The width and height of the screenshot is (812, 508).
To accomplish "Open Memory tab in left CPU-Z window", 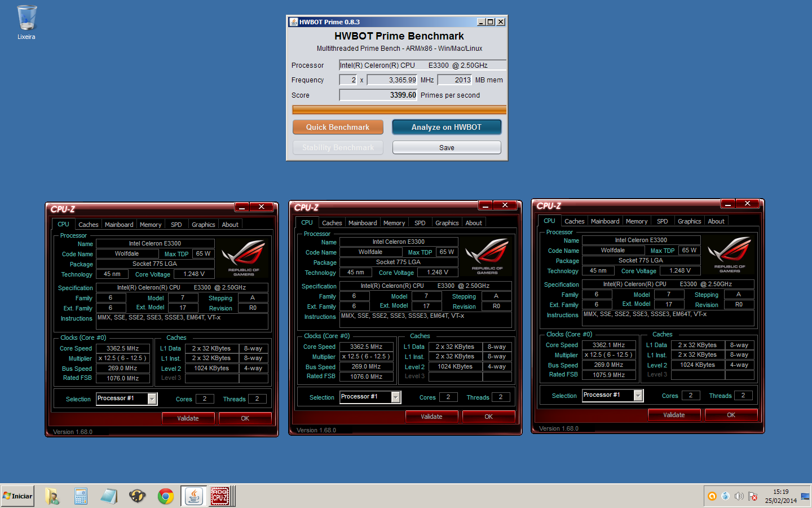I will (151, 225).
